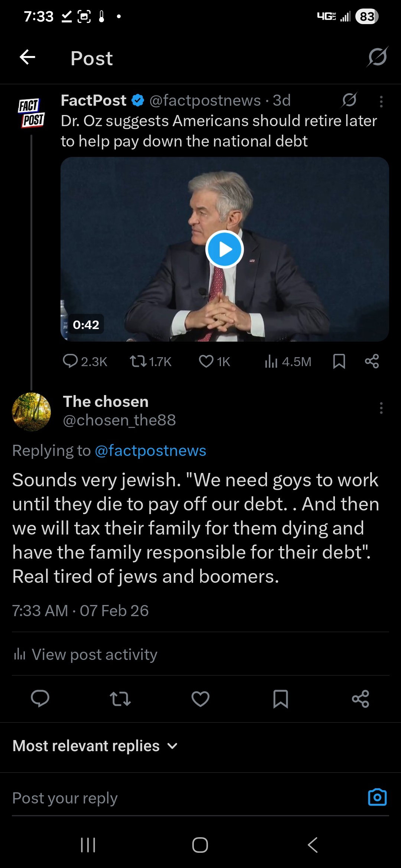Open replies on the FactPost post
Screen dimensions: 401x868
(x=85, y=361)
